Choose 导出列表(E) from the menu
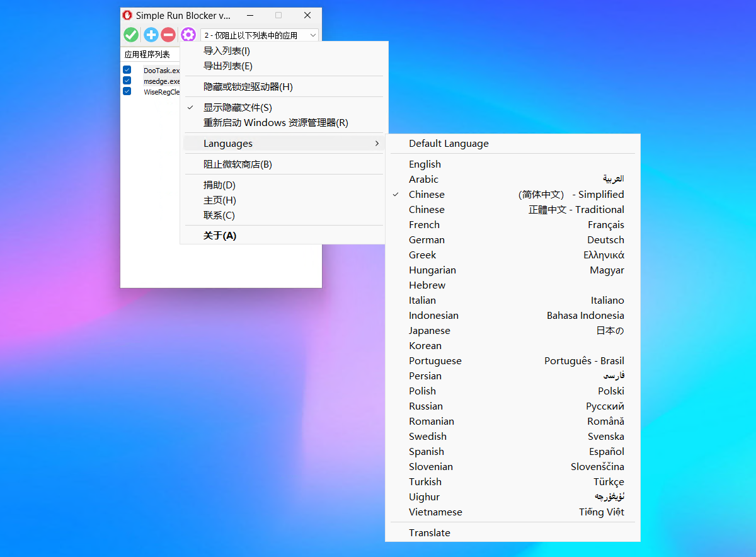756x557 pixels. tap(283, 66)
